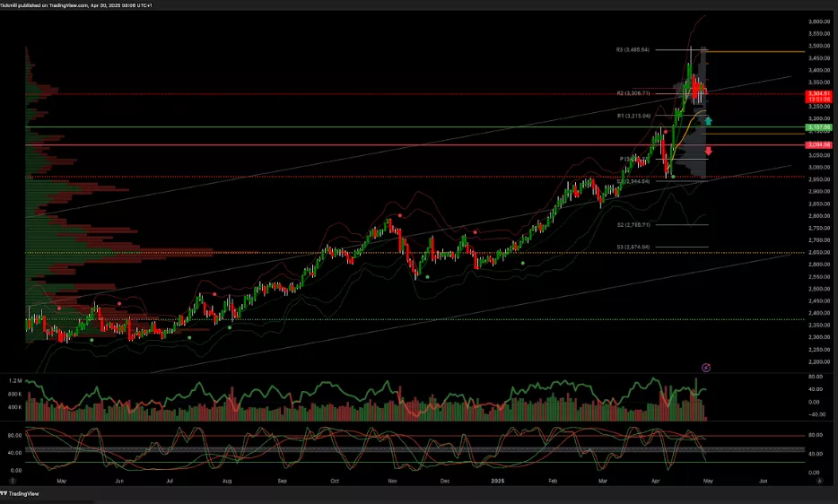Click the 3,600.00 label on price axis
838x504 pixels.
click(x=817, y=22)
